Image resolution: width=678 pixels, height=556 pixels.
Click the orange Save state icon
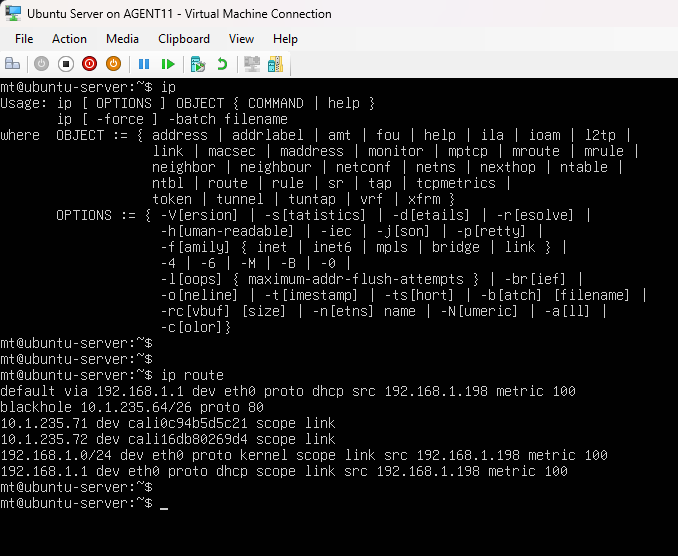coord(113,64)
